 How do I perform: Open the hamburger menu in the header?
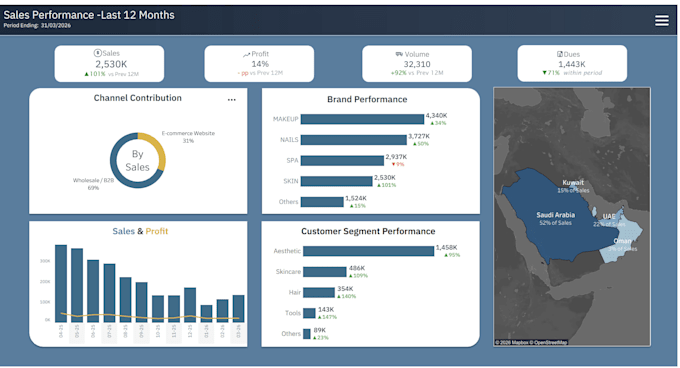click(x=661, y=20)
